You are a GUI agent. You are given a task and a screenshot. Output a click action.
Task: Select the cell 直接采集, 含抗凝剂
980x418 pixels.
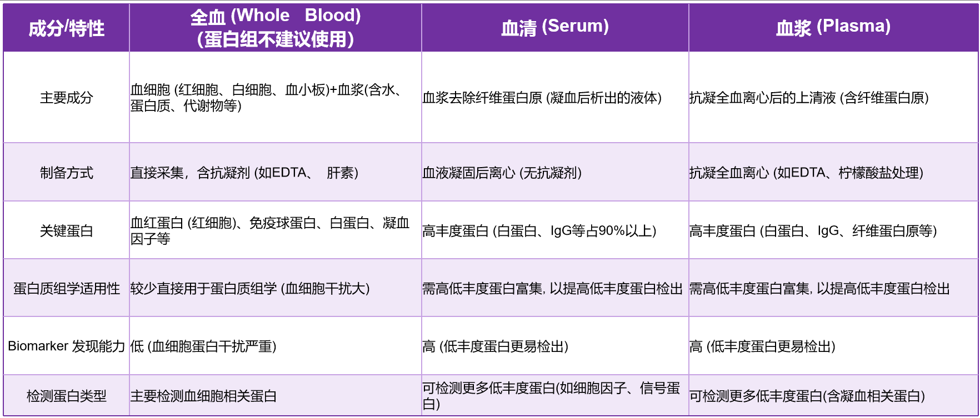244,173
